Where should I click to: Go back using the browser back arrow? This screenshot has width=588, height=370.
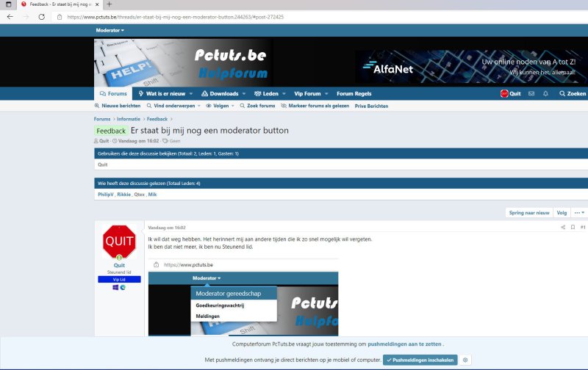[10, 17]
